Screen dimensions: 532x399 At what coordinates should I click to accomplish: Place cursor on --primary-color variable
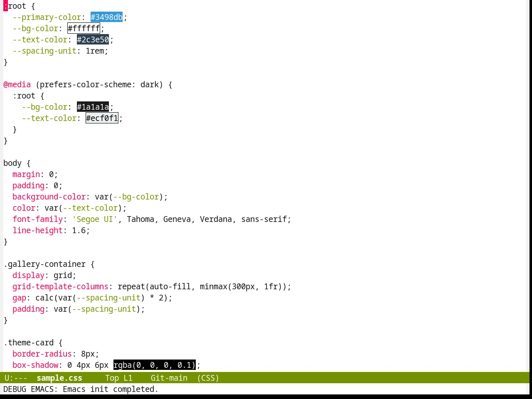pyautogui.click(x=47, y=17)
